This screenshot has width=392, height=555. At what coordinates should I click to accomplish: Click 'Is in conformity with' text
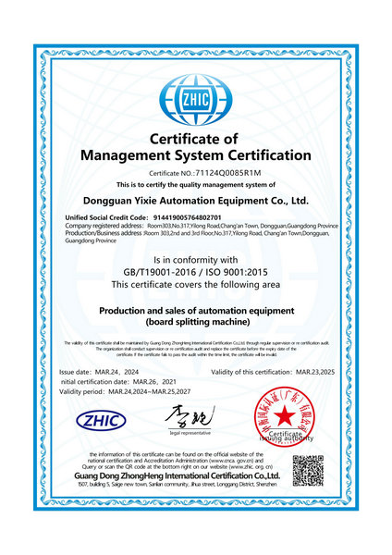point(196,260)
